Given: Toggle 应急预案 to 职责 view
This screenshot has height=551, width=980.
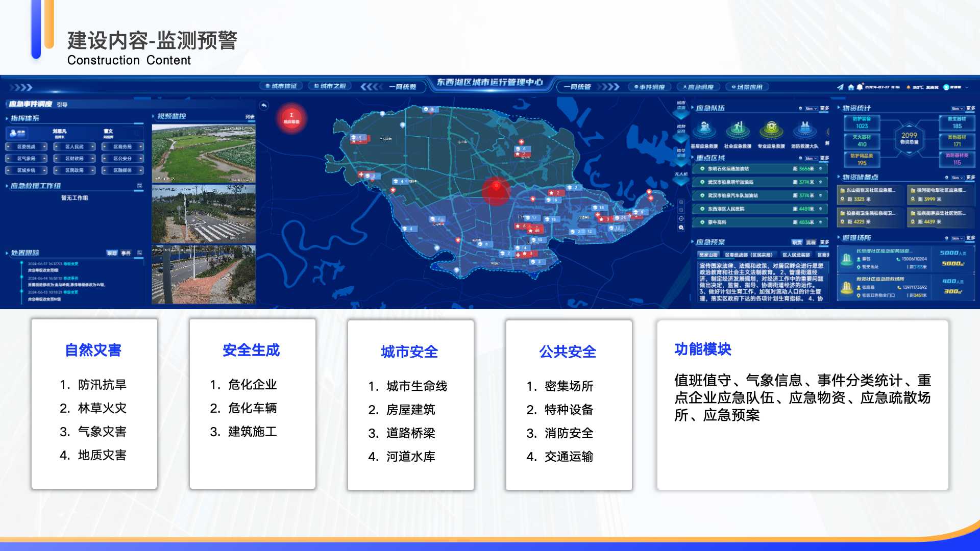Looking at the screenshot, I should 797,242.
